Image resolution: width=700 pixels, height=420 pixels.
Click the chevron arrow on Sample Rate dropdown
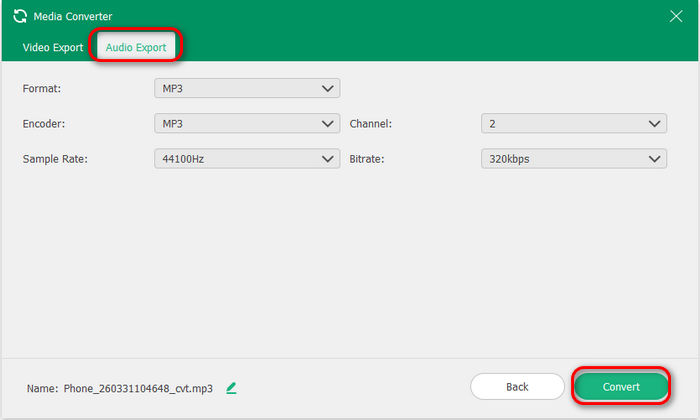click(x=328, y=159)
